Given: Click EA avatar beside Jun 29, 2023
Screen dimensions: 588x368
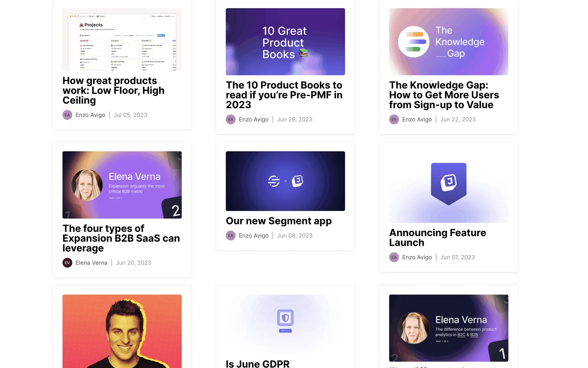Looking at the screenshot, I should click(x=231, y=119).
